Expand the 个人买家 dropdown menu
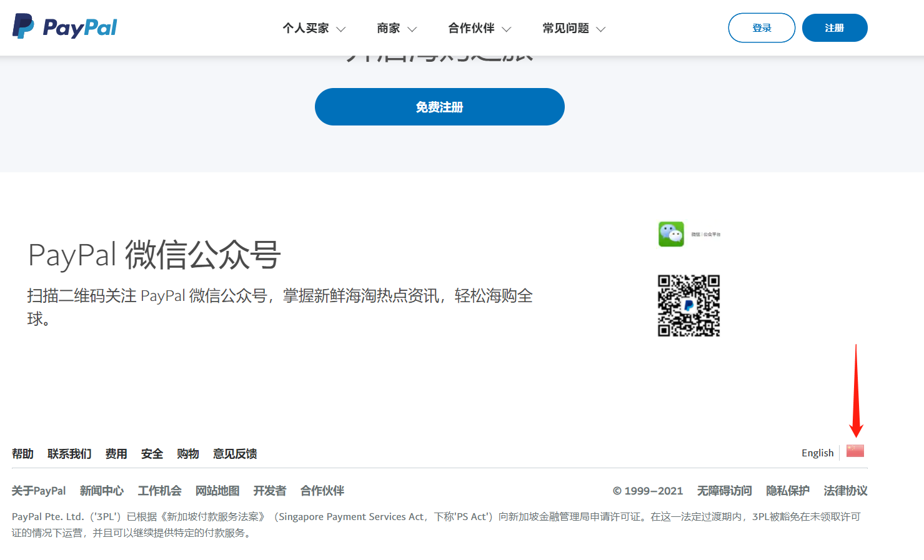The width and height of the screenshot is (924, 560). coord(314,29)
